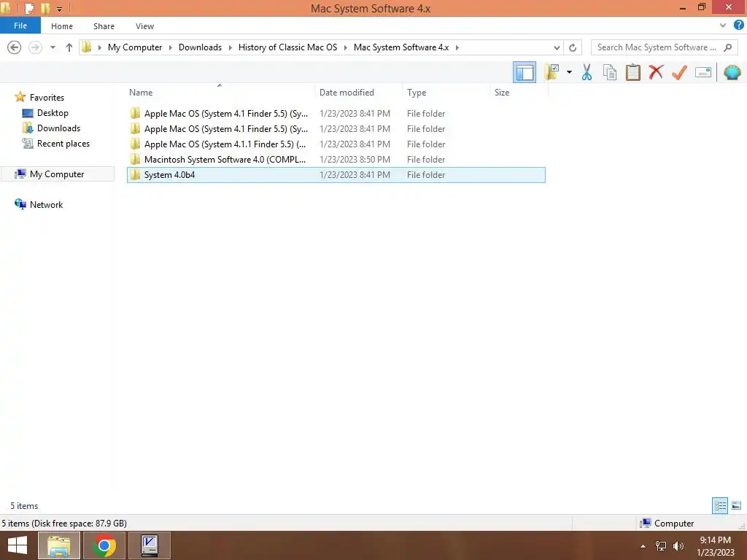Click the search magnifier icon
This screenshot has height=560, width=747.
(x=727, y=47)
